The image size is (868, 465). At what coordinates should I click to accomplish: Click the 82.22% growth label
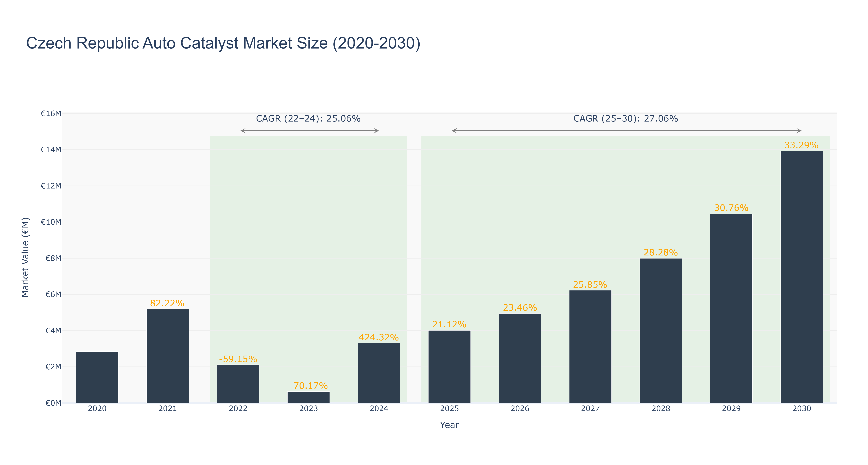tap(167, 303)
